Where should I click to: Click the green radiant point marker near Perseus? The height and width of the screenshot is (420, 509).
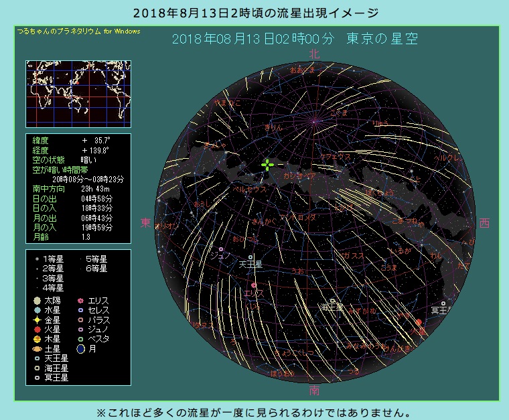267,165
